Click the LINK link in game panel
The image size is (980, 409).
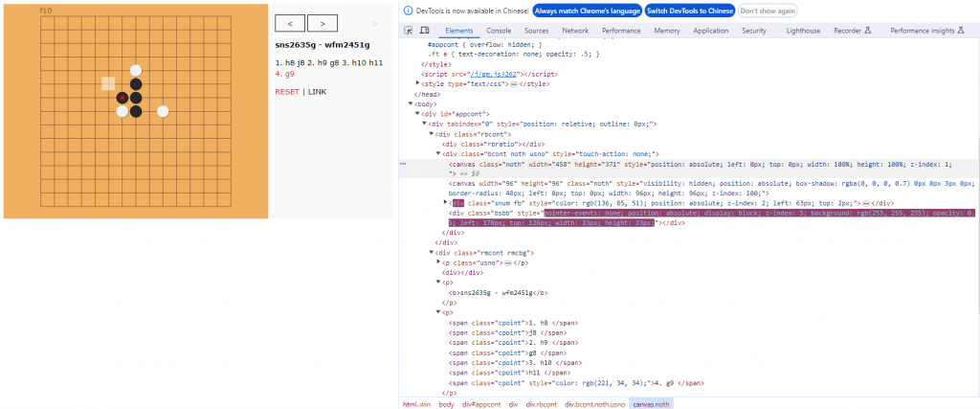(318, 92)
